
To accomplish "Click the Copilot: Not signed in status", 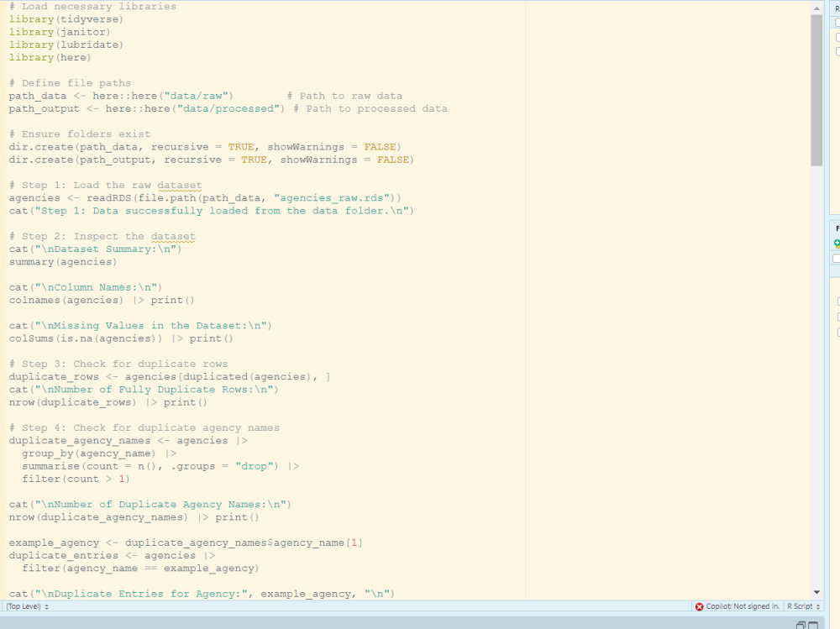I will 743,606.
